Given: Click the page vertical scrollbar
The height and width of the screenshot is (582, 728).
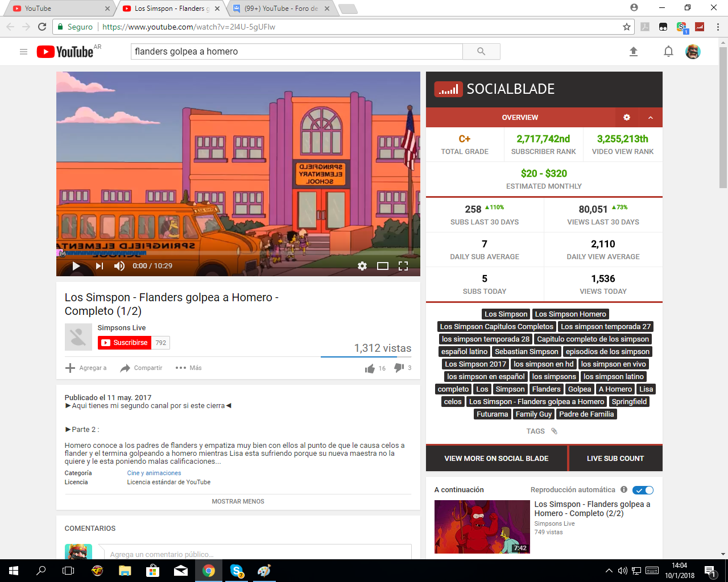Looking at the screenshot, I should coord(723,117).
